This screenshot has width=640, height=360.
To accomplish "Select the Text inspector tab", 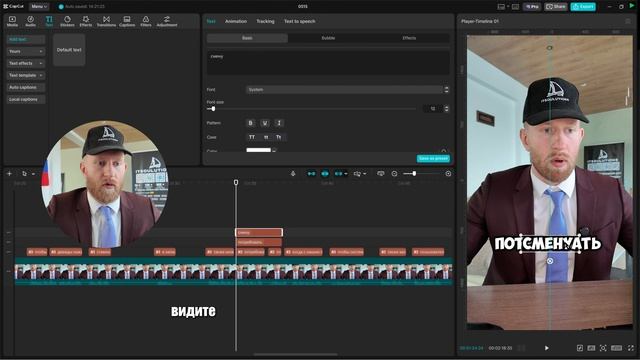I will [x=211, y=21].
